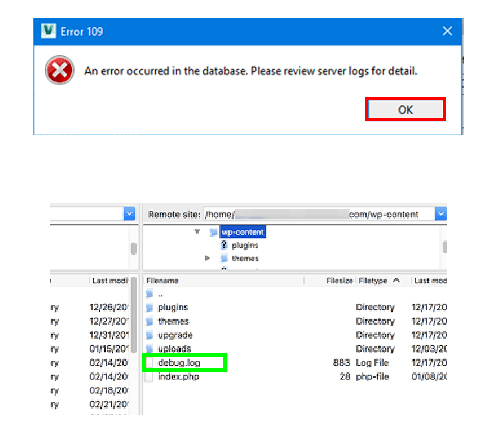Screen dimensions: 498x436
Task: Click the V application icon in title bar
Action: tap(48, 31)
